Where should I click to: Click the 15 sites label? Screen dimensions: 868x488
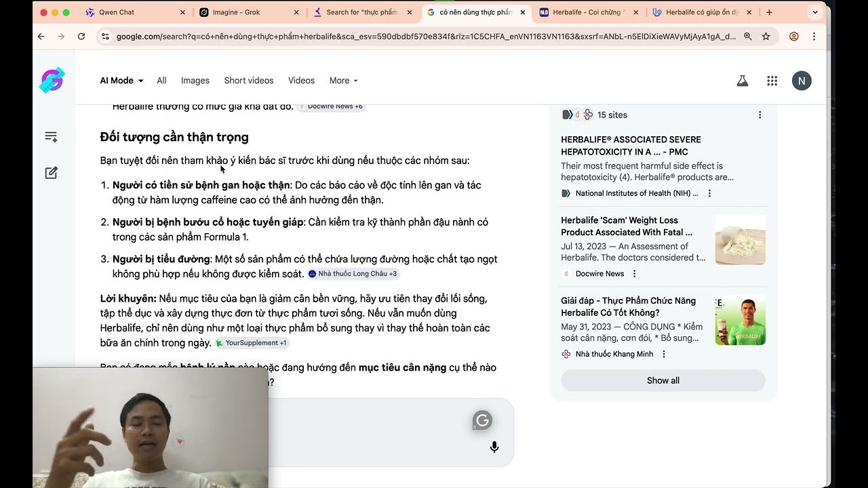coord(612,115)
